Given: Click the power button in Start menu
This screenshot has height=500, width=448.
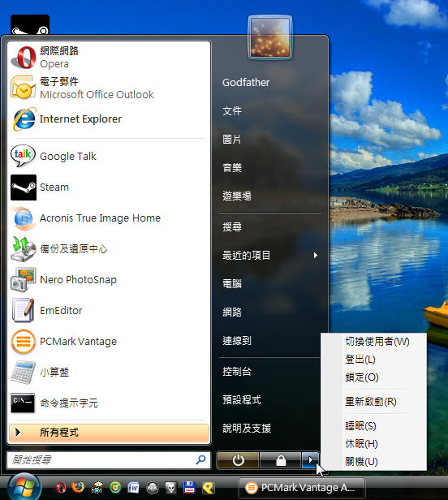Looking at the screenshot, I should 238,460.
